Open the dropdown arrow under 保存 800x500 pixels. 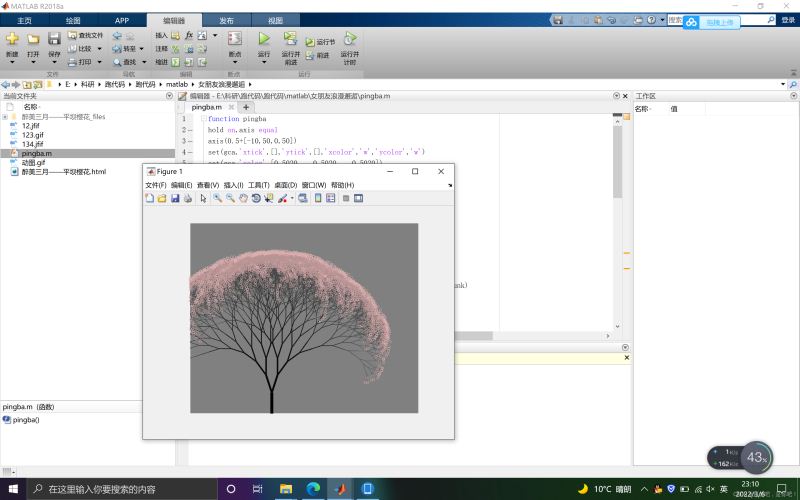[x=54, y=62]
